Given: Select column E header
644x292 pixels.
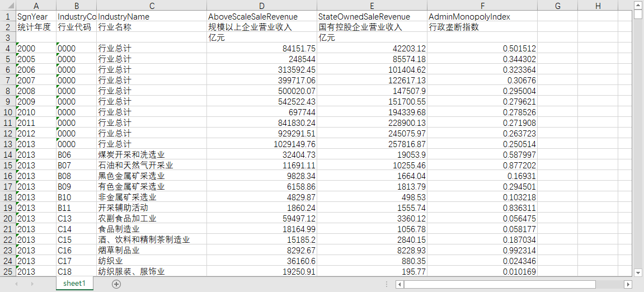Looking at the screenshot, I should [372, 6].
